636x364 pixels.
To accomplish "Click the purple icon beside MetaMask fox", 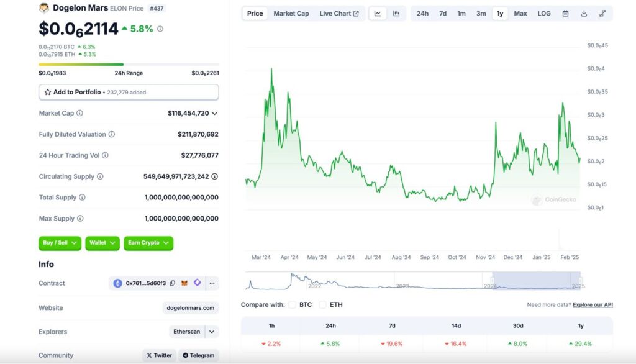I will [197, 283].
